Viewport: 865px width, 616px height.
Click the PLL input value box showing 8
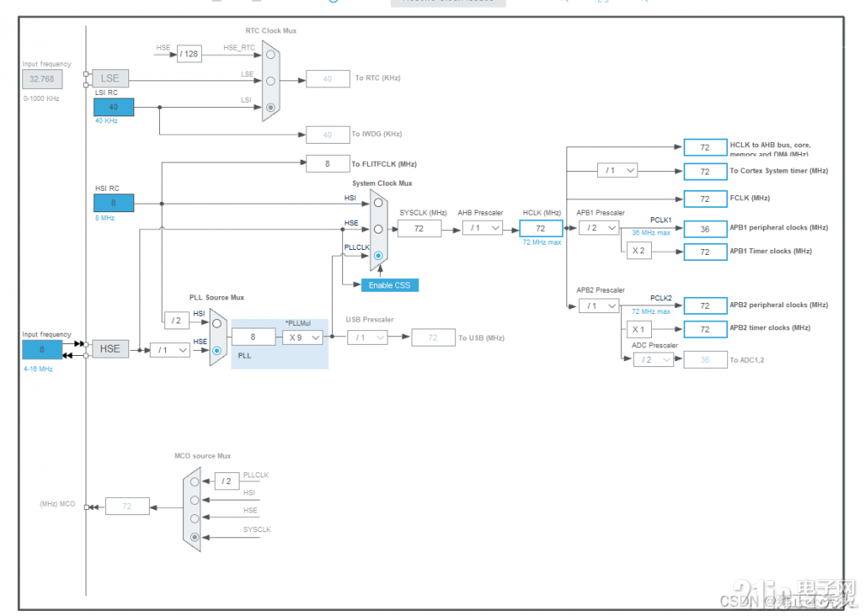coord(253,336)
